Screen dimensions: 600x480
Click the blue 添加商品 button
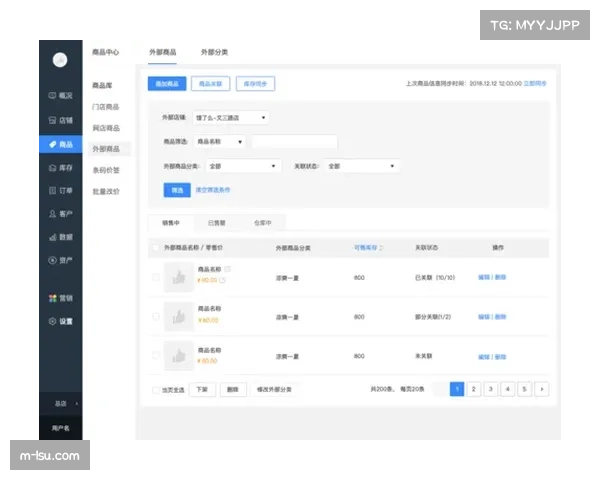click(166, 84)
